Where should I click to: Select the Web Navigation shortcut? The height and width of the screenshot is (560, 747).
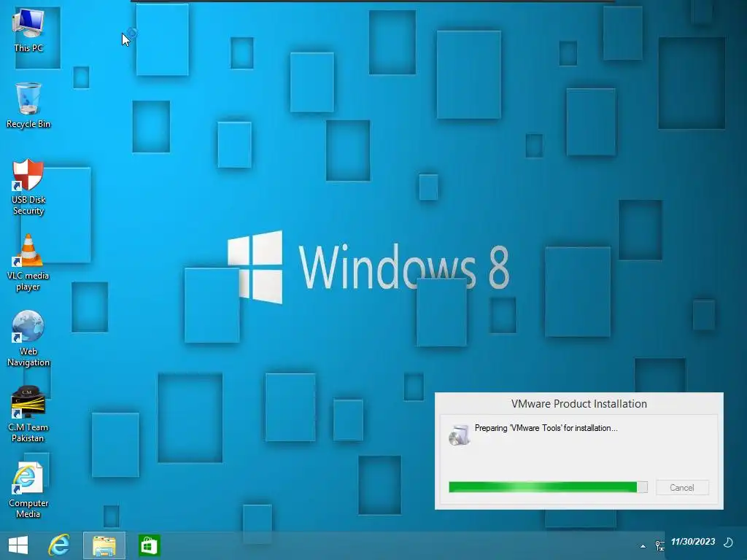[x=28, y=338]
